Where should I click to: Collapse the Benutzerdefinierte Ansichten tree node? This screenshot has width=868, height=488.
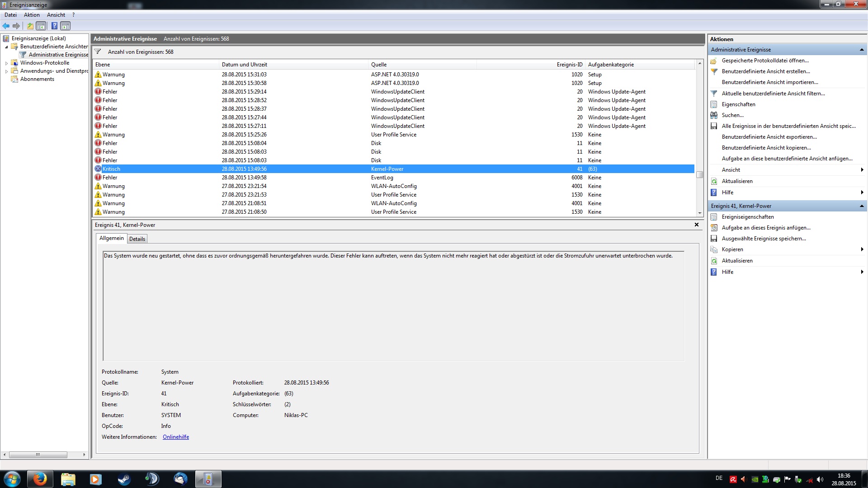[6, 47]
